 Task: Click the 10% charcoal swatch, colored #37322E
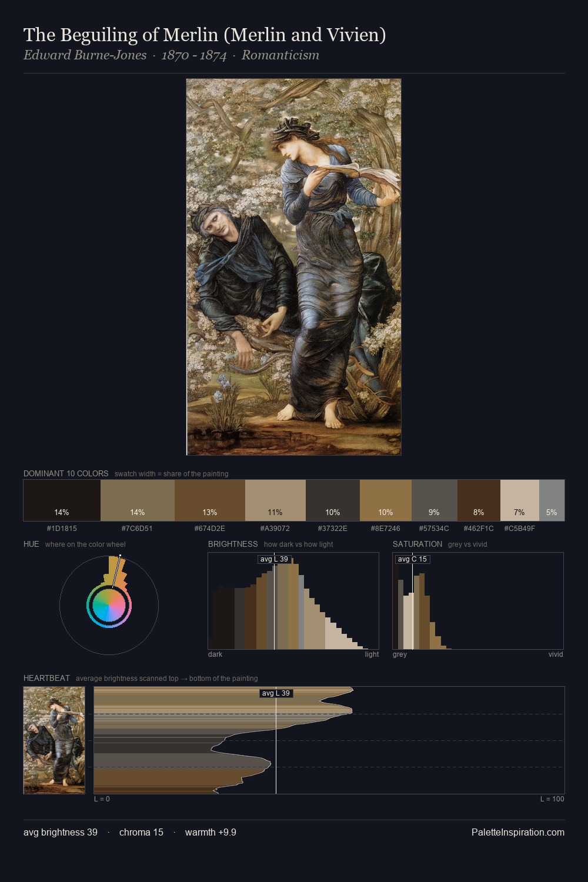333,500
